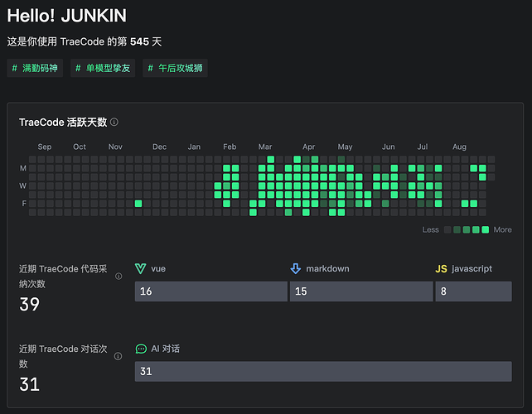Click the markdown bar showing 15

tap(361, 291)
